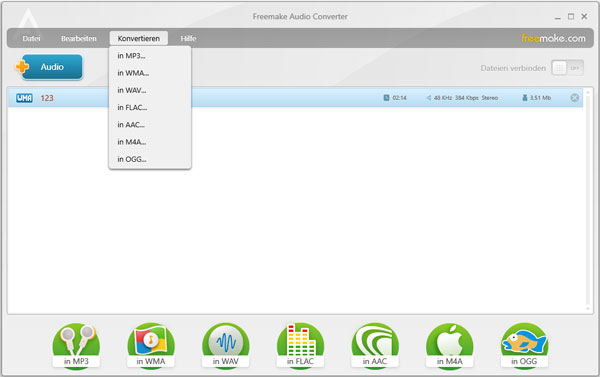Open the Bearbeiten menu
The height and width of the screenshot is (377, 600).
click(x=79, y=39)
